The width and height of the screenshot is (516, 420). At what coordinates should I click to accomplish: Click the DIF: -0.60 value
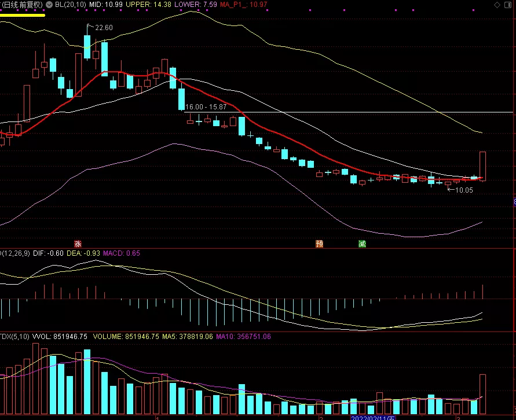48,253
